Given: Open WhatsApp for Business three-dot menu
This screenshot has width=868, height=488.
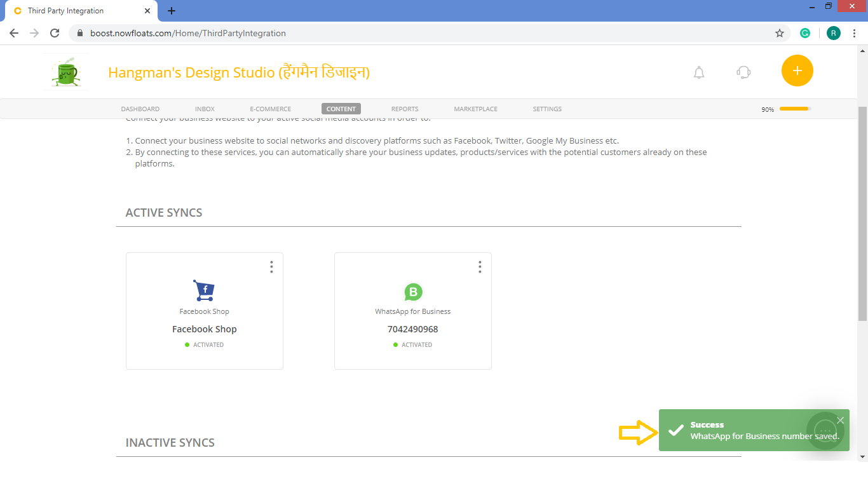Looking at the screenshot, I should (480, 267).
